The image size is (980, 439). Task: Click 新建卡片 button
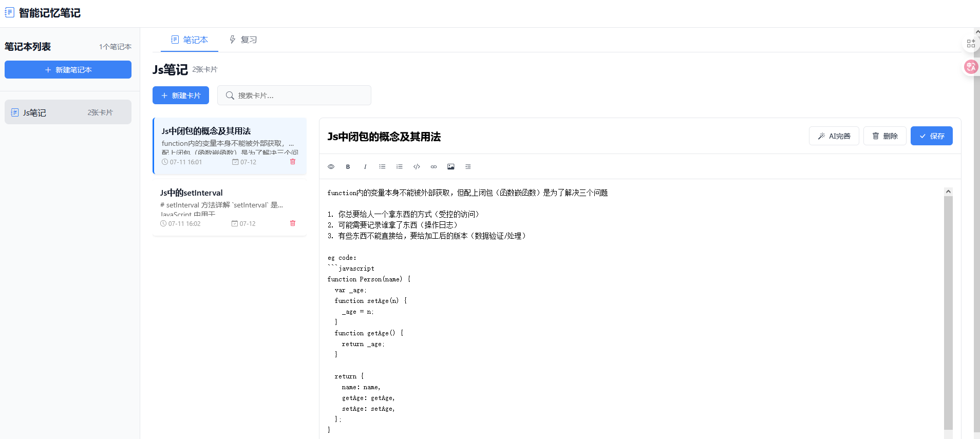[181, 96]
